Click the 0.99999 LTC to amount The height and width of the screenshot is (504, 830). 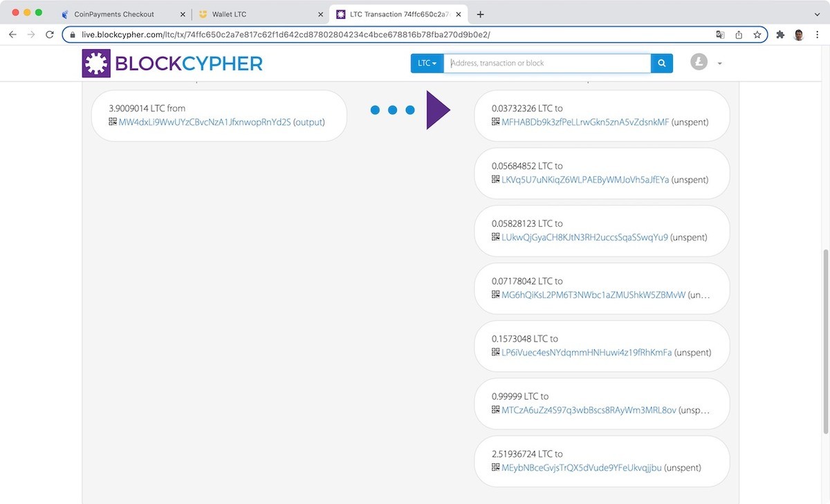point(520,397)
